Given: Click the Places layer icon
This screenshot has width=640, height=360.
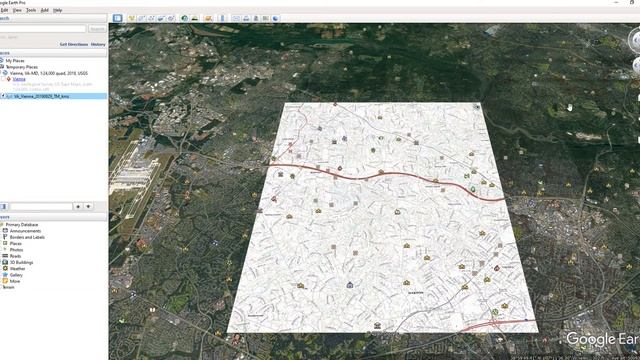Looking at the screenshot, I should 5,243.
